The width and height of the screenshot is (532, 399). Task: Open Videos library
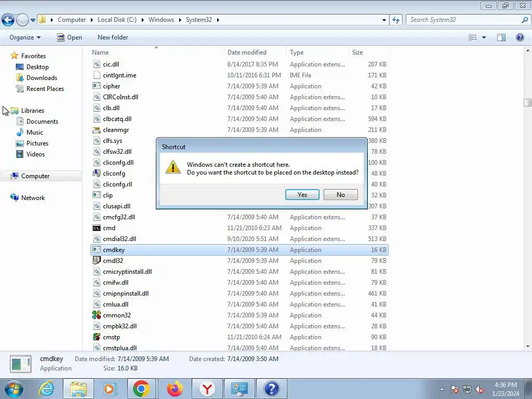(x=35, y=154)
